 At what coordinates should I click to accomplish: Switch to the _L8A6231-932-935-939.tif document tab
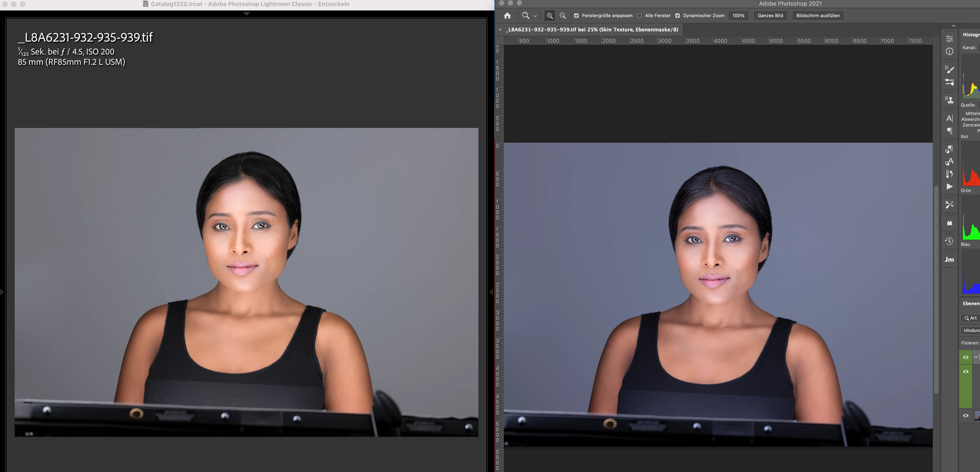click(592, 30)
